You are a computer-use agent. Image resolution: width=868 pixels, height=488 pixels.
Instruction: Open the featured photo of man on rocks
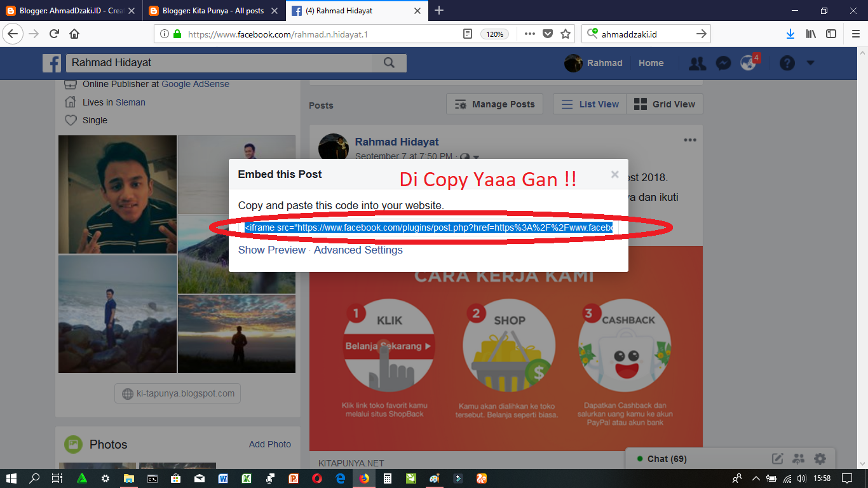(x=118, y=314)
